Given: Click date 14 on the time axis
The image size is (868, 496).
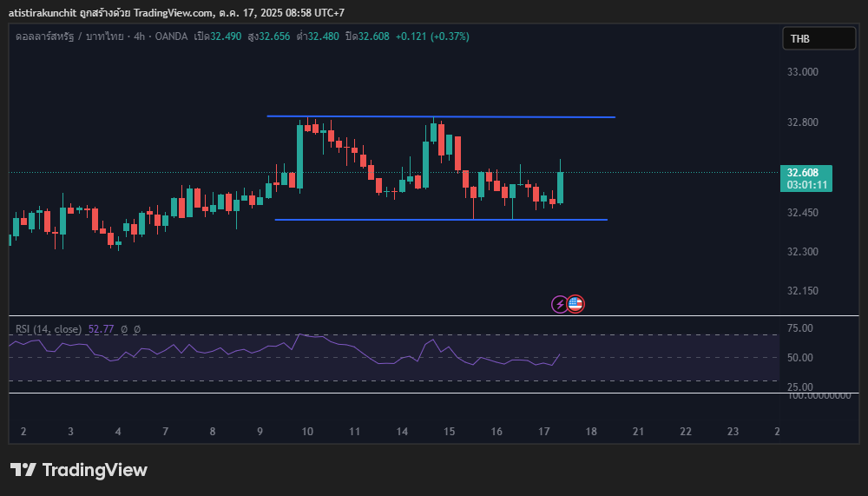Looking at the screenshot, I should tap(402, 432).
